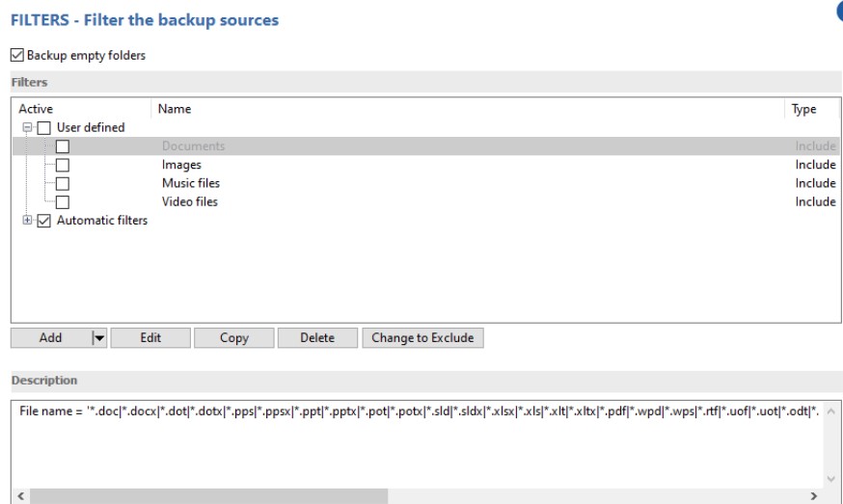
Task: Select the Video files filter row
Action: pos(189,201)
